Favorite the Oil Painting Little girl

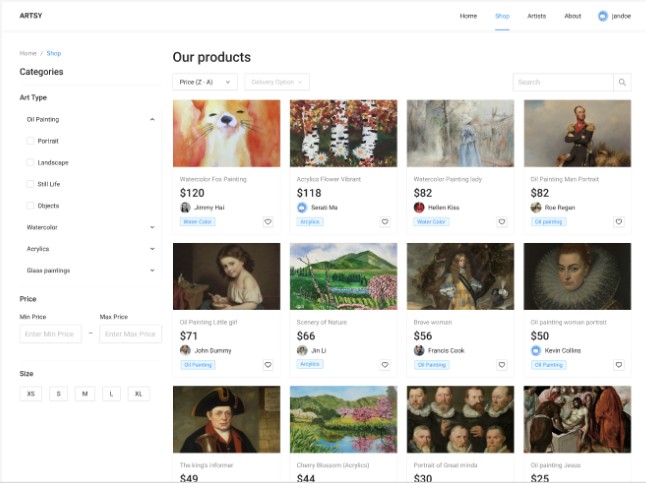point(268,365)
